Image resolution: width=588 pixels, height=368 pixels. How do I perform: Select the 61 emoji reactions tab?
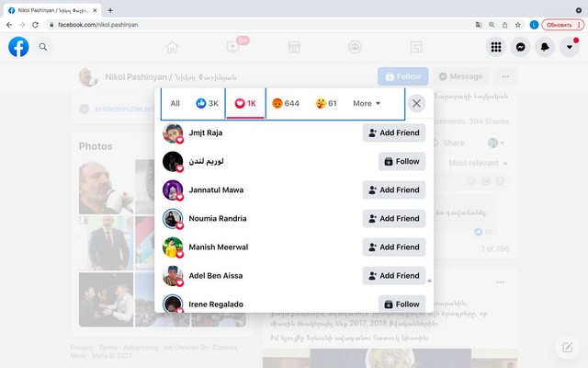(x=326, y=104)
